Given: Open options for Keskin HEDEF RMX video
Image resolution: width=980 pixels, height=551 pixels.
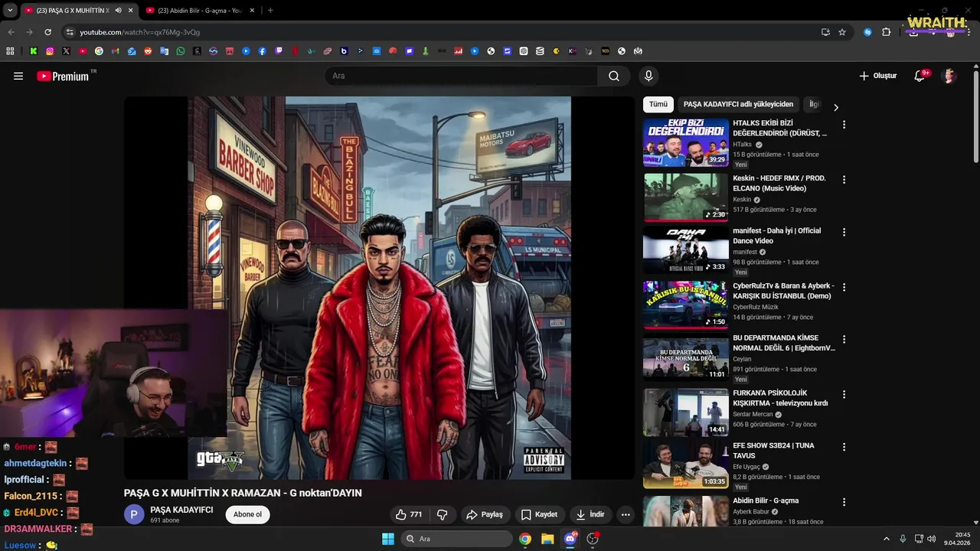Looking at the screenshot, I should [x=844, y=179].
